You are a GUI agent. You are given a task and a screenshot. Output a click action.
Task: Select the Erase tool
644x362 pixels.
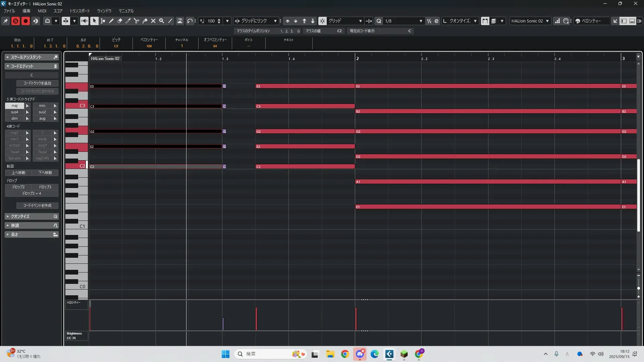click(x=119, y=21)
